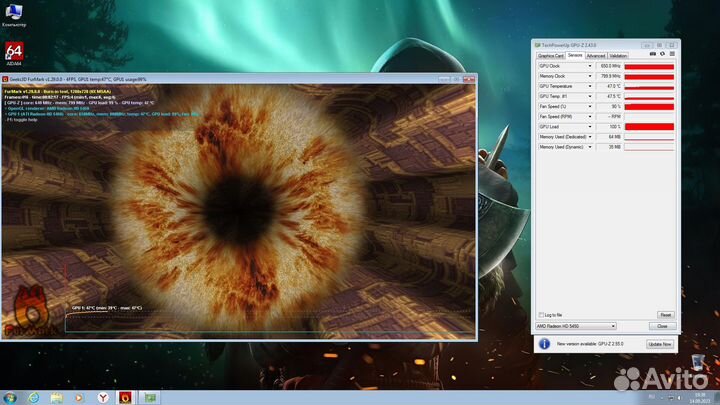
Task: Click the 47.0 °C GPU Temperature value
Action: click(x=613, y=86)
